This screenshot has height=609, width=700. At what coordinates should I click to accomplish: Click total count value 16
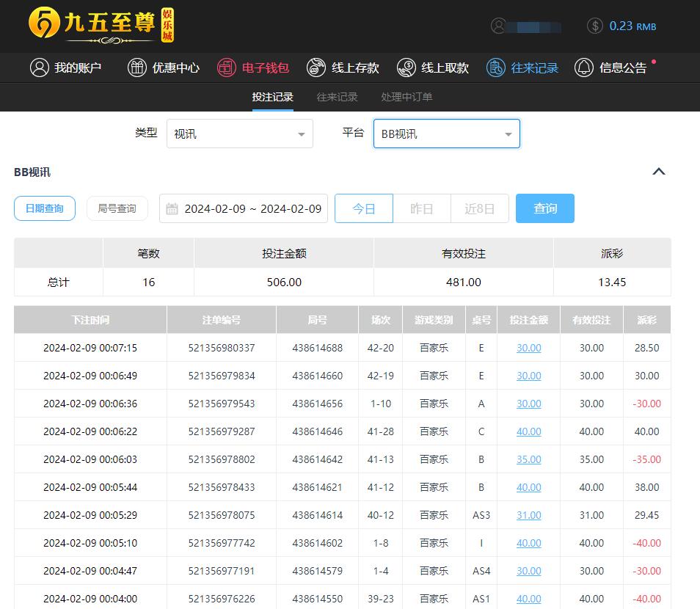[149, 282]
